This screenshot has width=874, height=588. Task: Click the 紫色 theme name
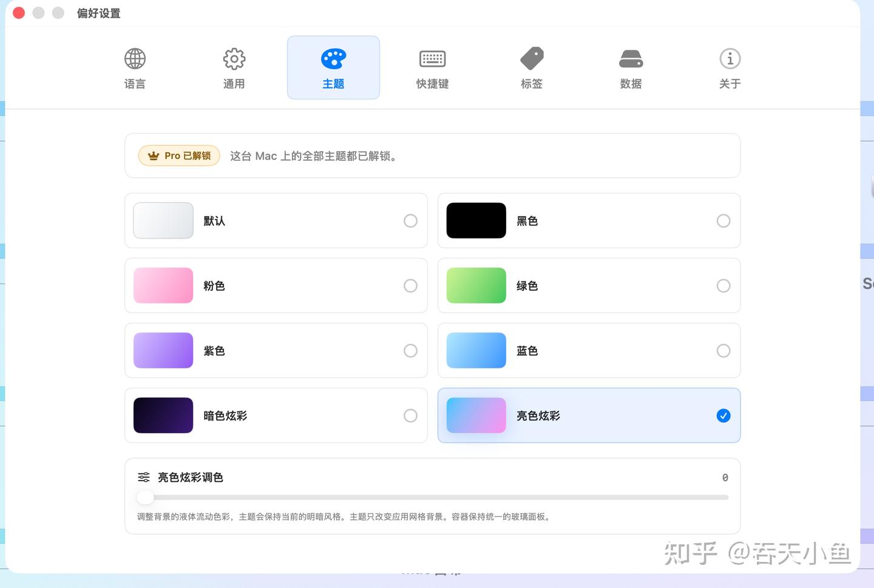pyautogui.click(x=214, y=351)
